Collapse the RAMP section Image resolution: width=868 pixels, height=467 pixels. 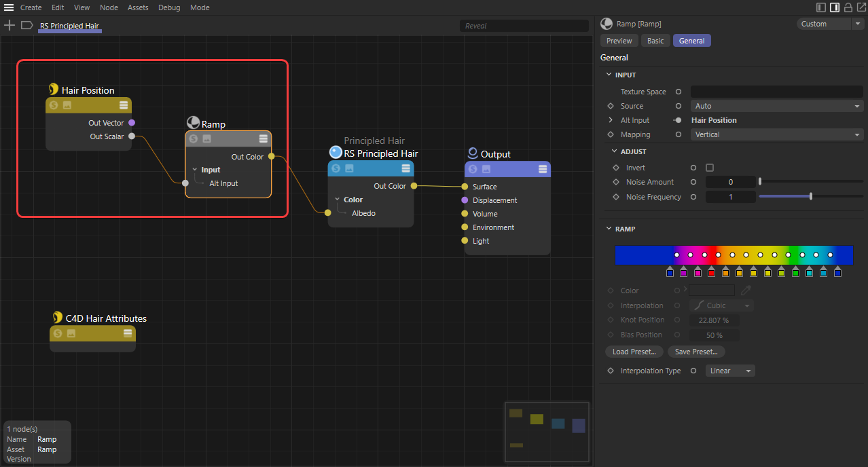pyautogui.click(x=609, y=229)
